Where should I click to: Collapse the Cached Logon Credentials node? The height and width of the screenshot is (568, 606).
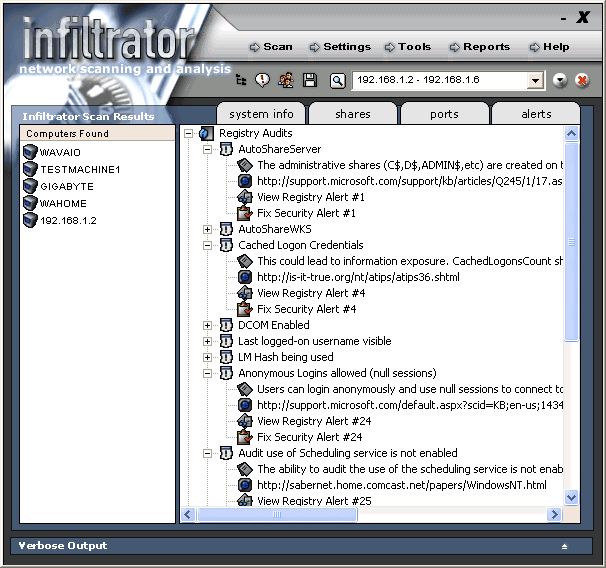(x=208, y=245)
